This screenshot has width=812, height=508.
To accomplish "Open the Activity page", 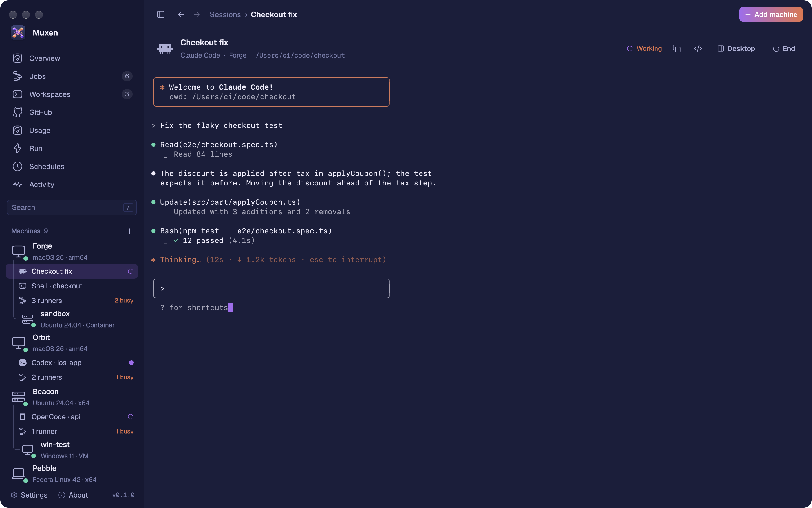I will coord(72,184).
